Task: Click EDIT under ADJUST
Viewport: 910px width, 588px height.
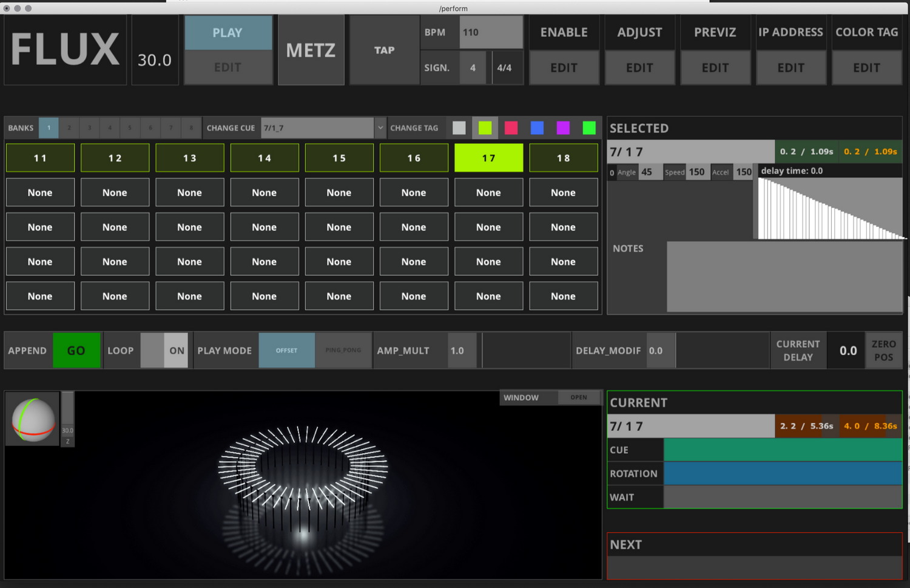Action: point(640,67)
